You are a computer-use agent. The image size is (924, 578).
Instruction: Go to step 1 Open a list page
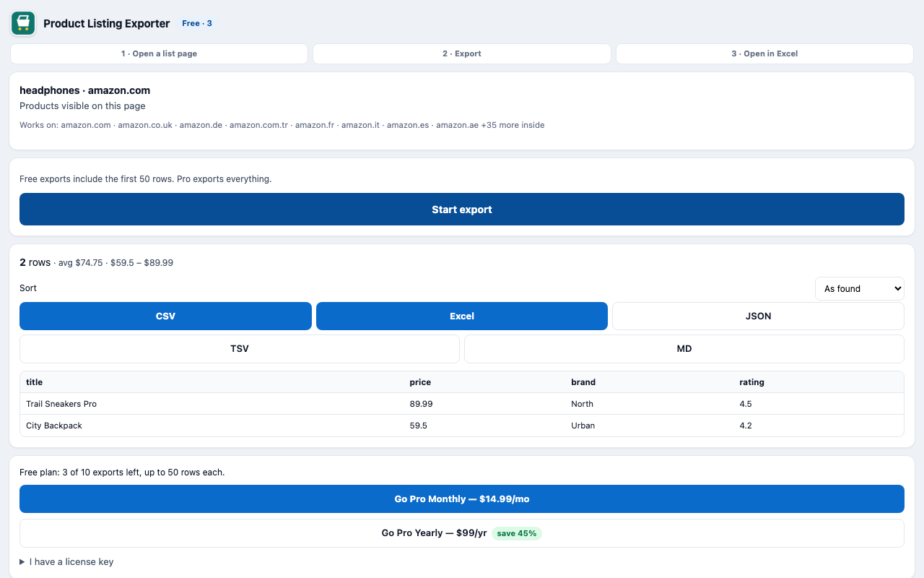tap(159, 53)
